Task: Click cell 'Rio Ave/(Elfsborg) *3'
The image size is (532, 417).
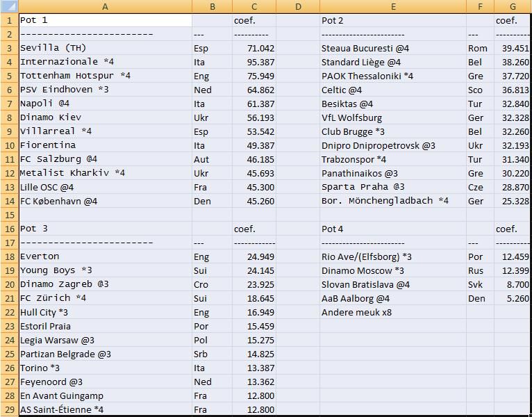Action: point(393,256)
